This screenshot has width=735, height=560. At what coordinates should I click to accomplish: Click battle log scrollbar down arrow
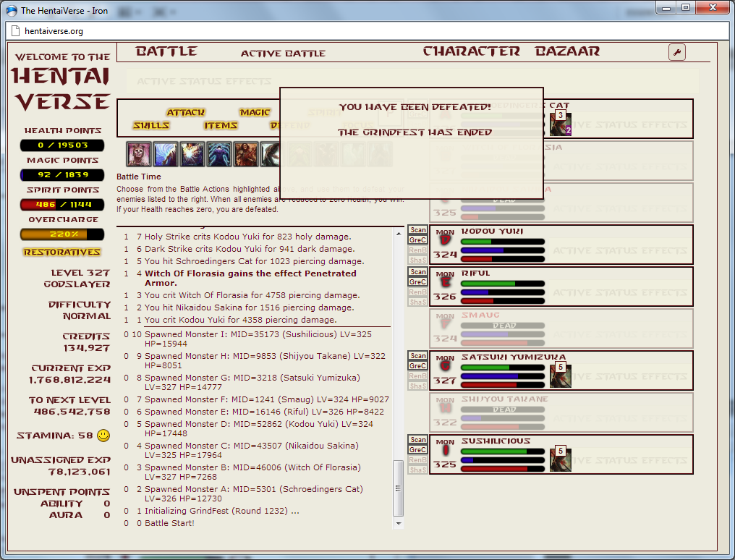[x=399, y=523]
